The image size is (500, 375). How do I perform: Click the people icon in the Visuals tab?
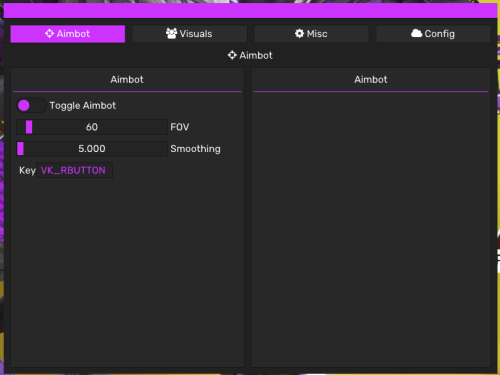point(171,34)
